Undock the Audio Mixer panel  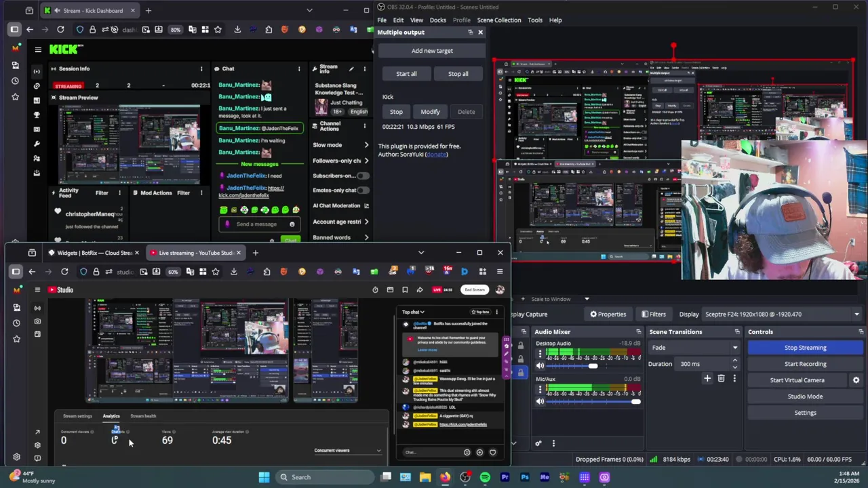(x=638, y=332)
